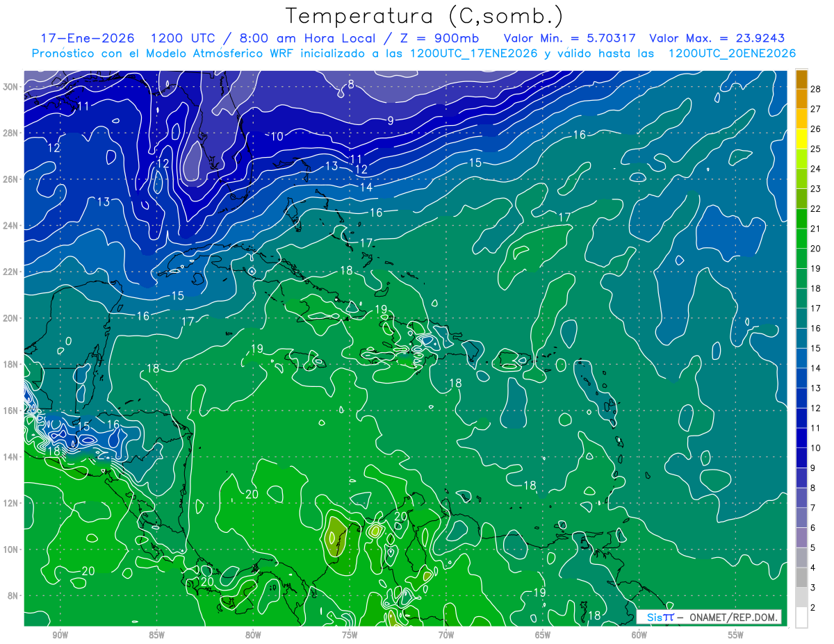This screenshot has height=644, width=834.
Task: Click the contour label "9" on the map
Action: click(x=391, y=120)
